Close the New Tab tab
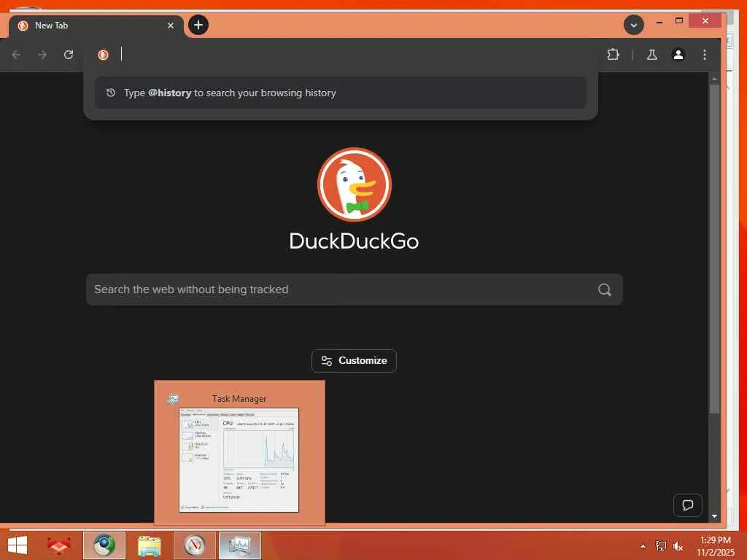This screenshot has height=560, width=747. click(171, 26)
